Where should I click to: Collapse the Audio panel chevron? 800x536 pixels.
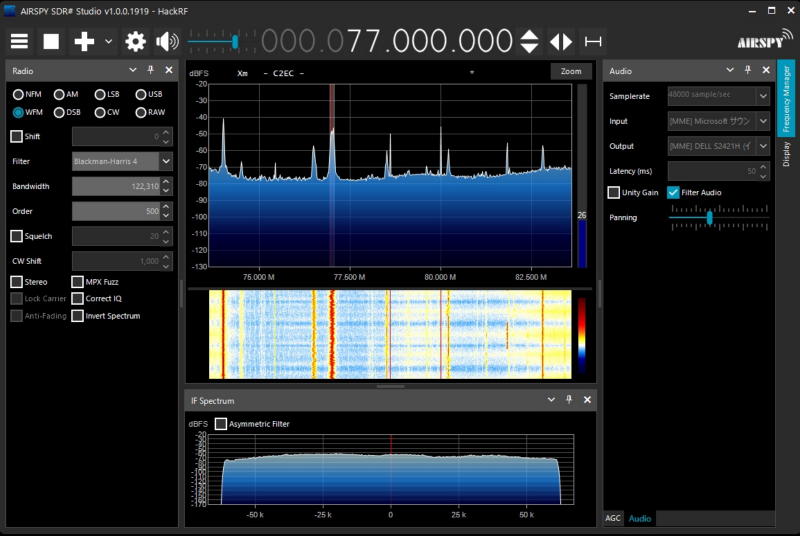tap(730, 70)
